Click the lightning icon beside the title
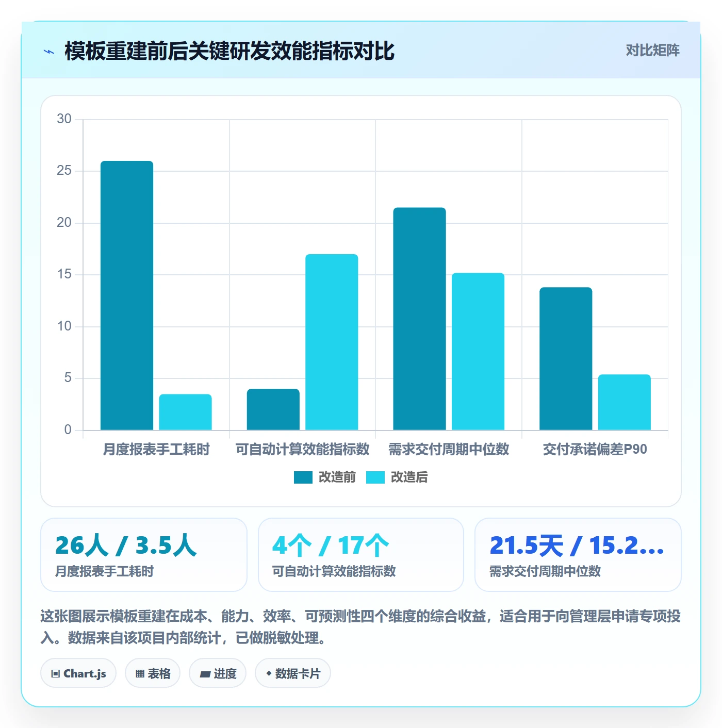Image resolution: width=722 pixels, height=728 pixels. (49, 52)
